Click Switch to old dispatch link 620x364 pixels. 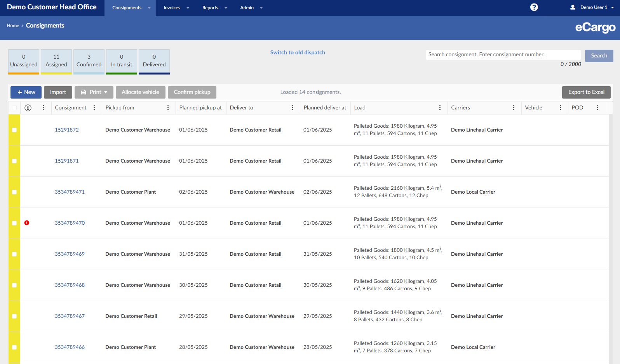tap(298, 52)
